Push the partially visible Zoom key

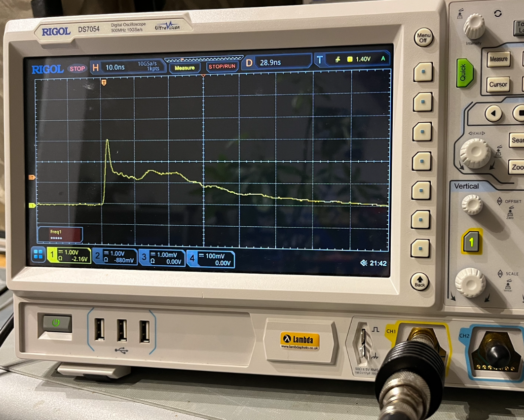coord(516,167)
